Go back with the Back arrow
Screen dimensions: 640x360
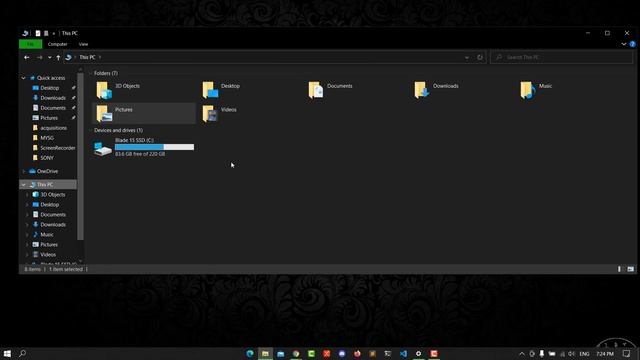click(27, 58)
